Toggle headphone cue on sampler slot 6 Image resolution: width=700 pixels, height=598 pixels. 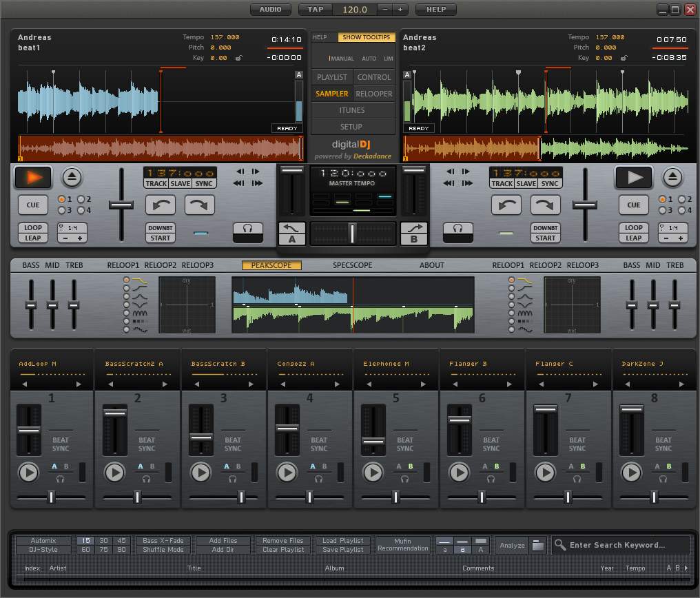click(491, 479)
